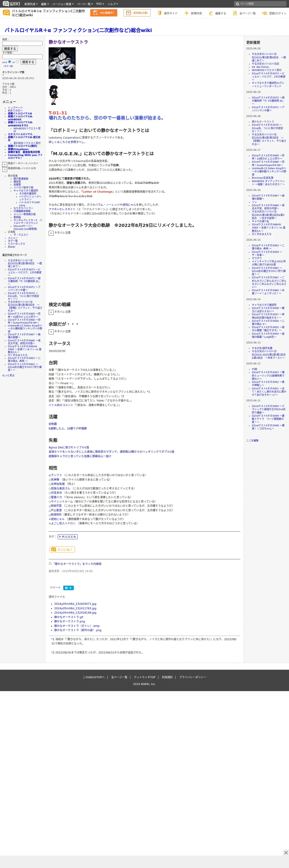The height and width of the screenshot is (868, 289).
Task: Open 詳しくはこちらを参照すべし link
Action: point(67,142)
